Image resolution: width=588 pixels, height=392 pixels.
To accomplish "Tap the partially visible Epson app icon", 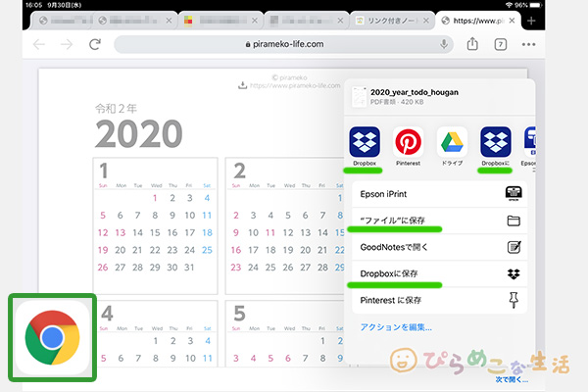I will [x=529, y=142].
